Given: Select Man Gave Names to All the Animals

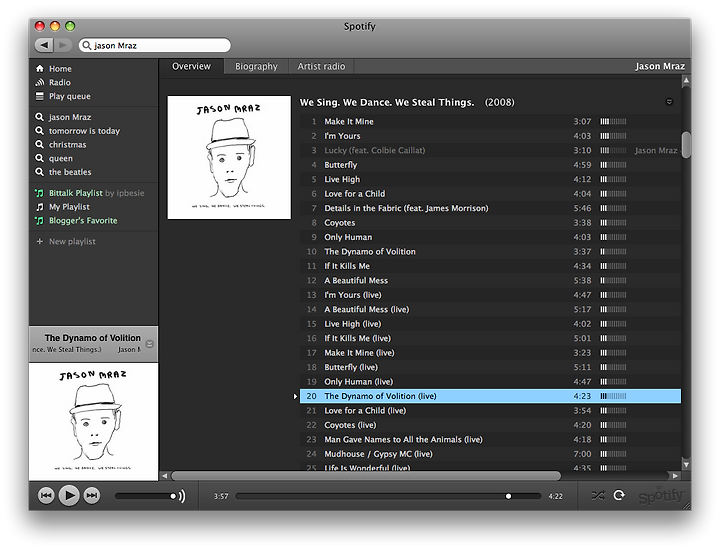Looking at the screenshot, I should (490, 439).
